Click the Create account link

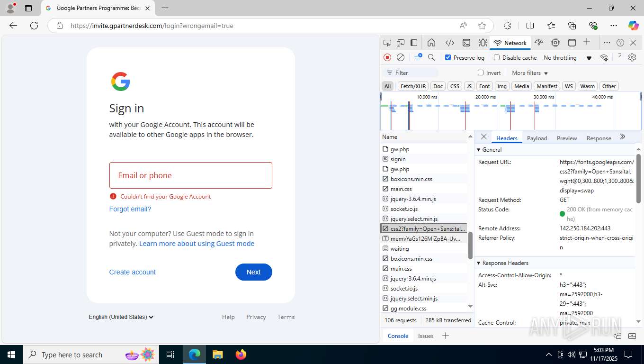tap(132, 272)
